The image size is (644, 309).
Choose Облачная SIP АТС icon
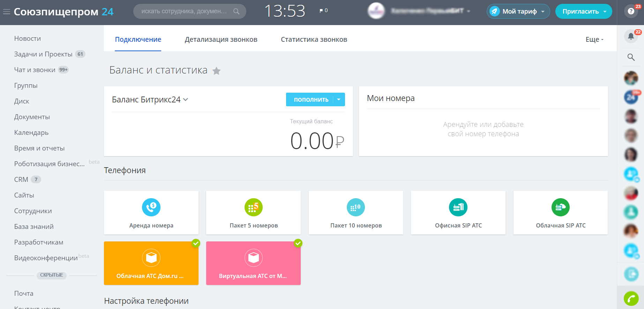pyautogui.click(x=560, y=207)
